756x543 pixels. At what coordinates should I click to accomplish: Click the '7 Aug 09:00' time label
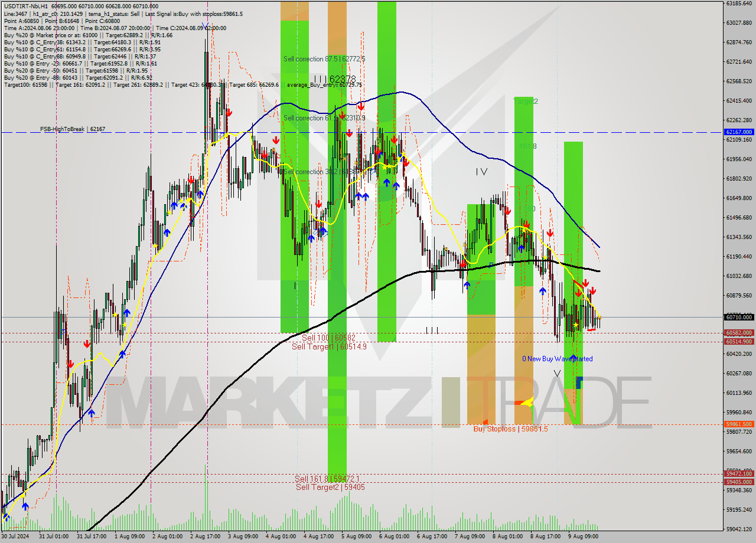pyautogui.click(x=470, y=537)
